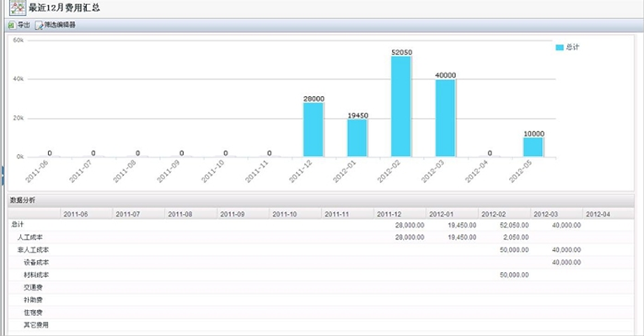The width and height of the screenshot is (644, 336).
Task: Select the 住宿费 row
Action: [x=320, y=312]
